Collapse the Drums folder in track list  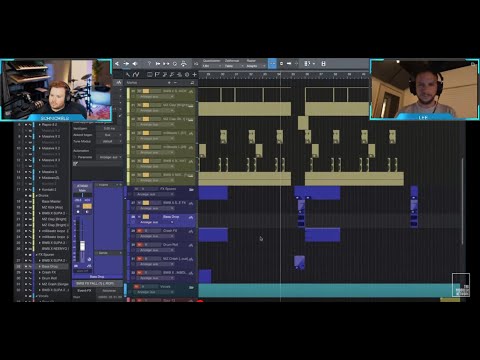point(36,196)
